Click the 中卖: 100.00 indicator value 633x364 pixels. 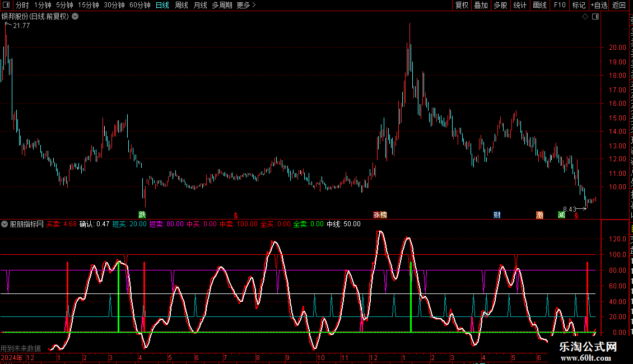point(239,224)
